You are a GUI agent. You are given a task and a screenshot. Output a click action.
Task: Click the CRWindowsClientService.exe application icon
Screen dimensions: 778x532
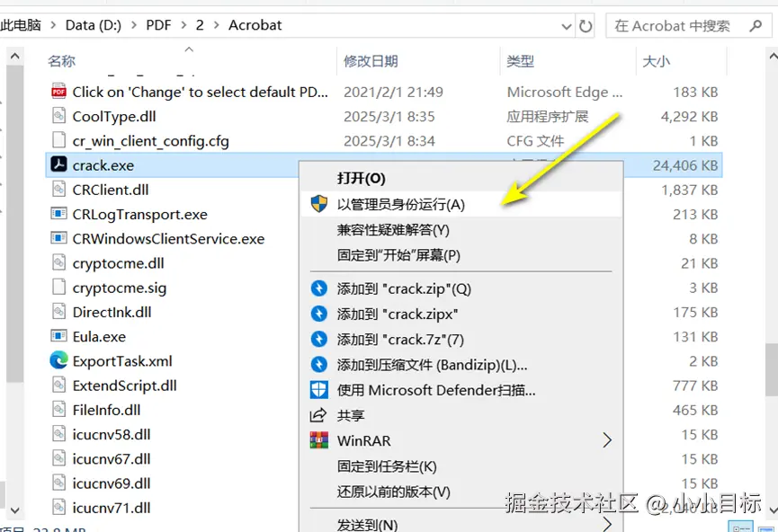[58, 238]
